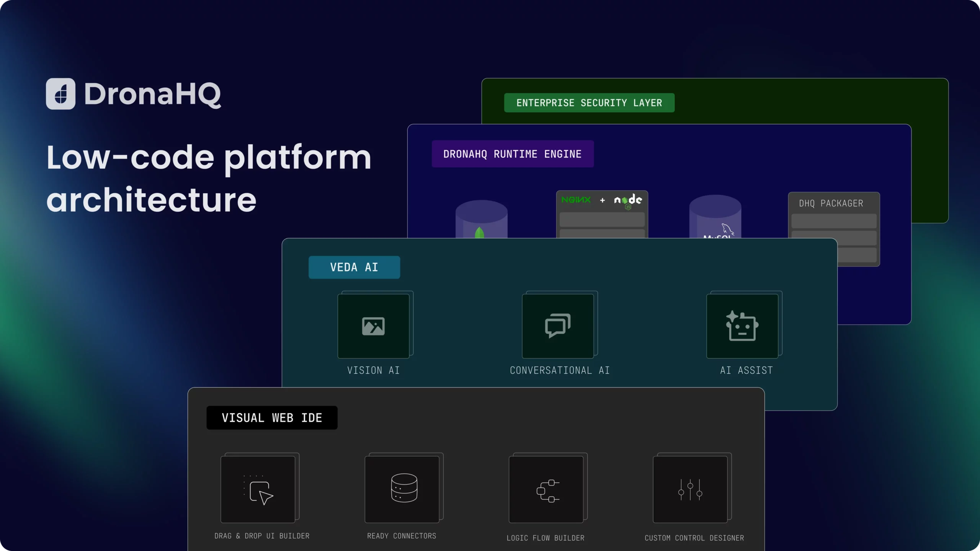
Task: Select the Enterprise Security Layer label
Action: (x=589, y=103)
